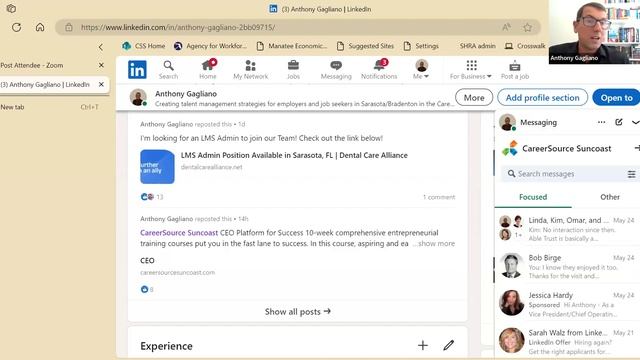Click profile avatar in sticky header
This screenshot has height=360, width=640.
138,97
